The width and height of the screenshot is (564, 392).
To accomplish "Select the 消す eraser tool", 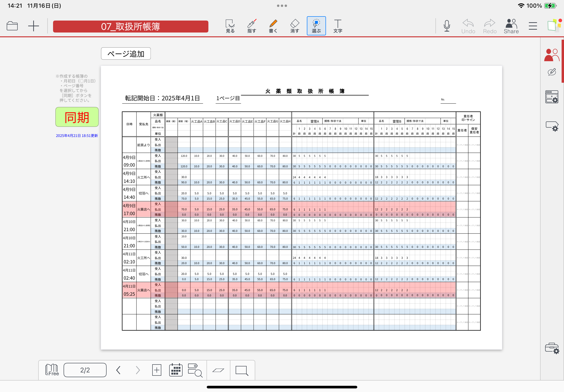I will pyautogui.click(x=294, y=26).
